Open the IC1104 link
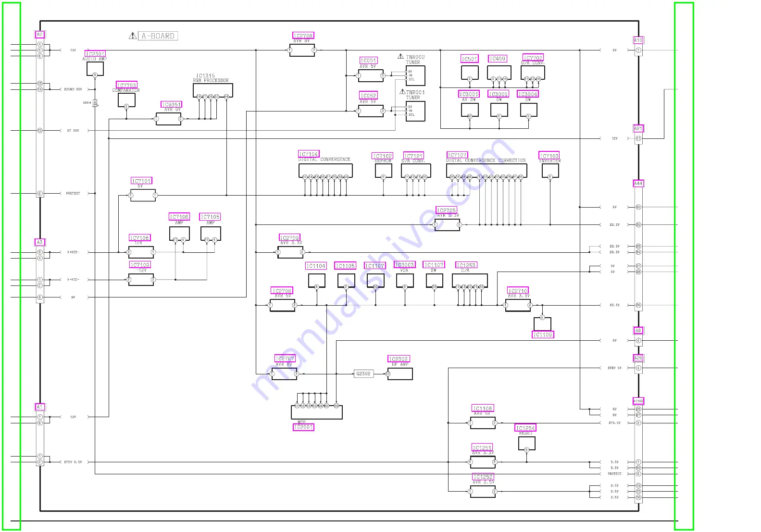The height and width of the screenshot is (532, 761). tap(316, 266)
